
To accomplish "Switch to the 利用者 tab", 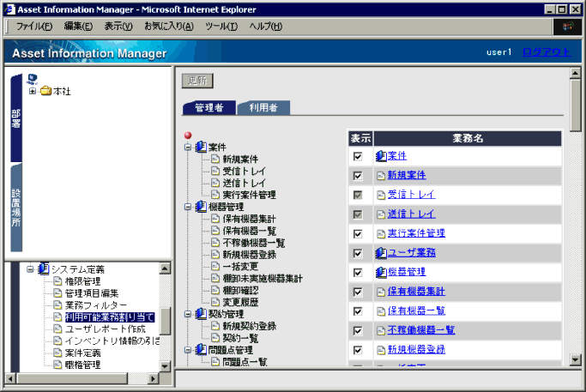I will [x=263, y=108].
